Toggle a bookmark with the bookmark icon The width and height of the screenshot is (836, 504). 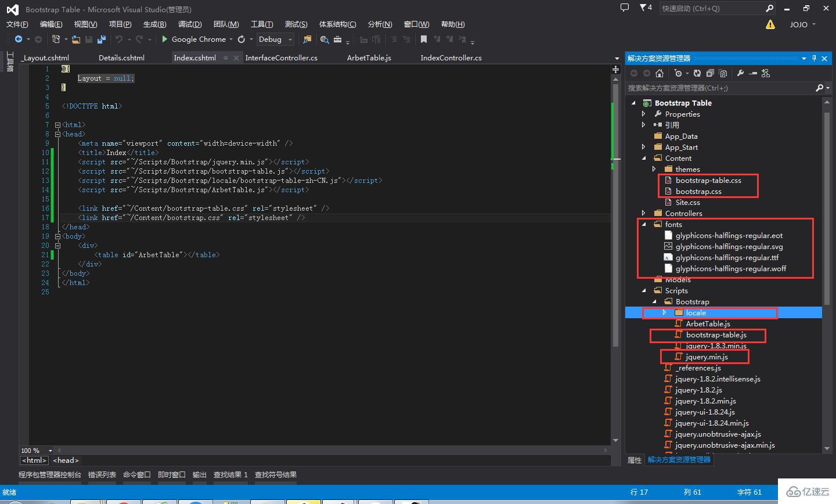424,39
